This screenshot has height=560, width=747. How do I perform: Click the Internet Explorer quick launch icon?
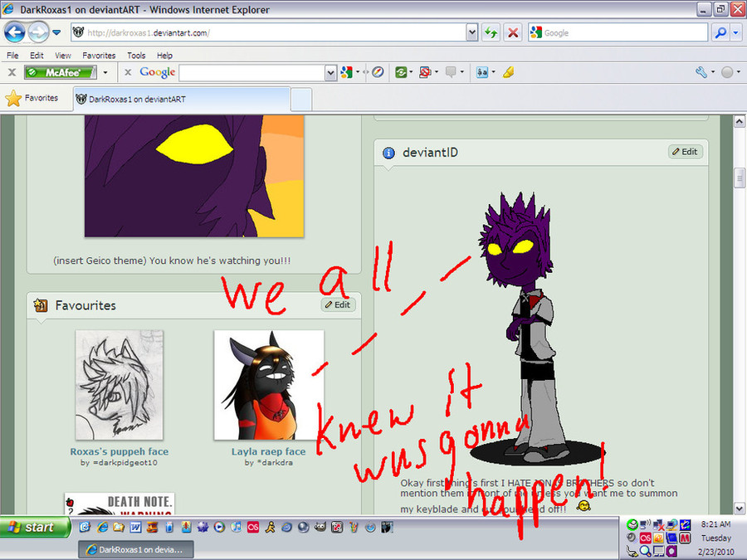coord(102,527)
